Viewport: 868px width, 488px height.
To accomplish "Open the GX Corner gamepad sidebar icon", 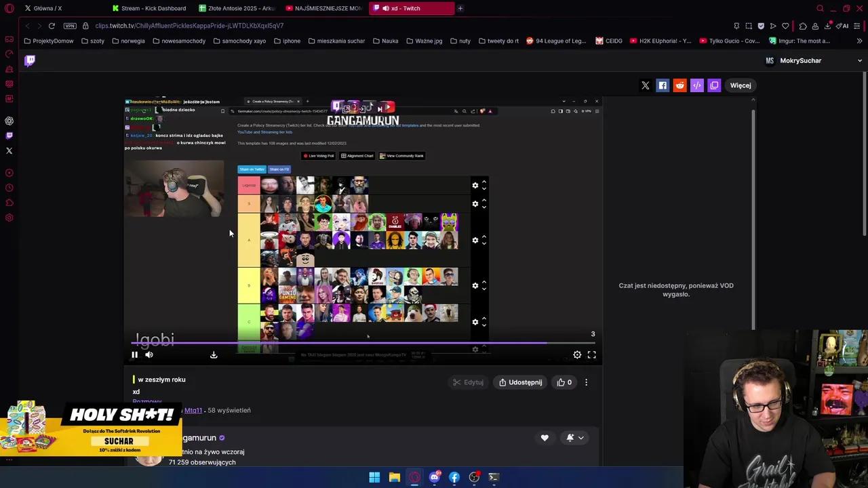I will (9, 39).
